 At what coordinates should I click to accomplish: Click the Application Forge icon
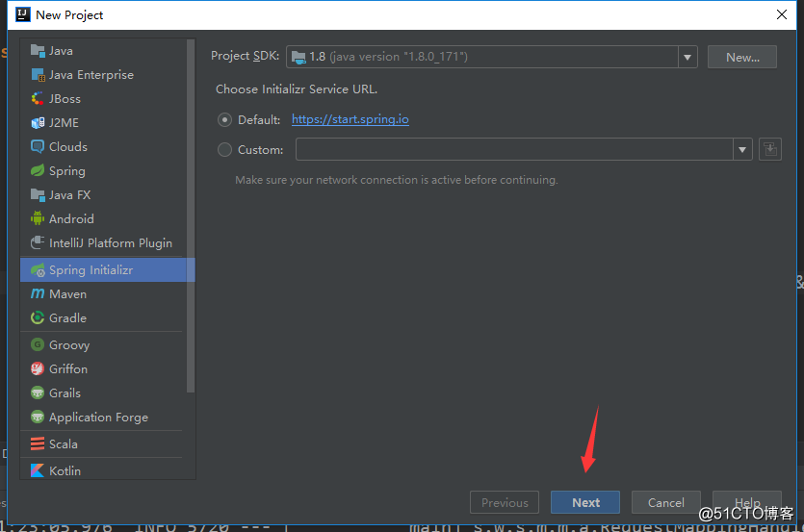[x=38, y=417]
